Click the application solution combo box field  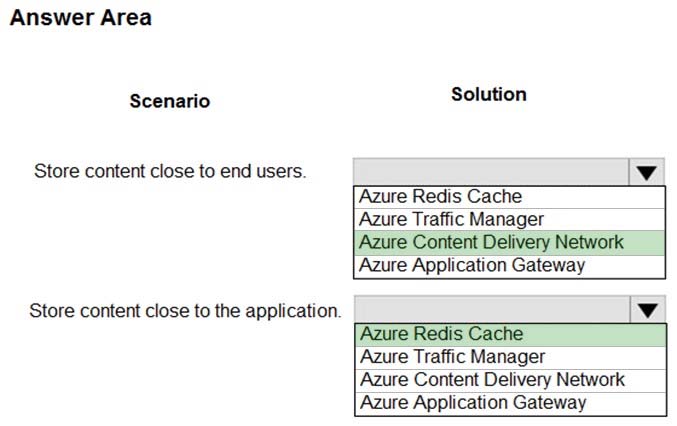click(x=492, y=309)
